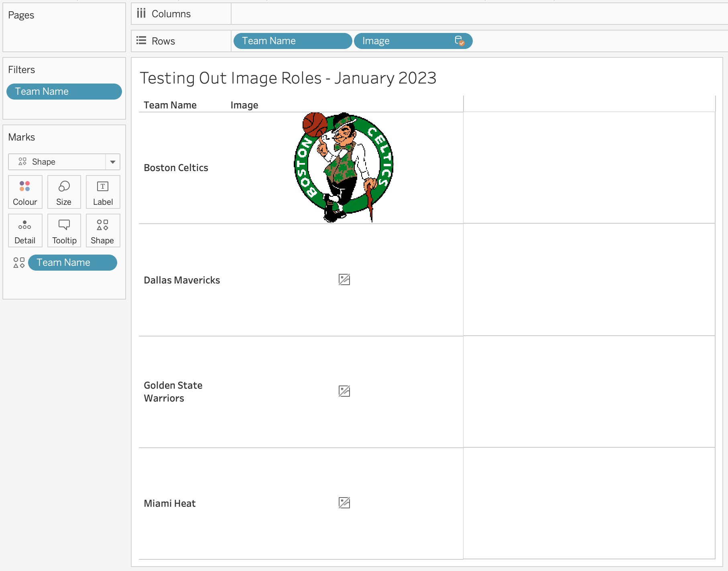Open the Shape marks card
The image size is (728, 571).
pos(102,230)
